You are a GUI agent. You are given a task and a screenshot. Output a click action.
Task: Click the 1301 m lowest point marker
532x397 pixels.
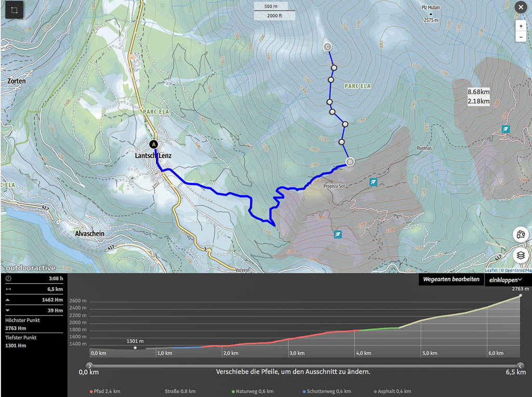135,348
